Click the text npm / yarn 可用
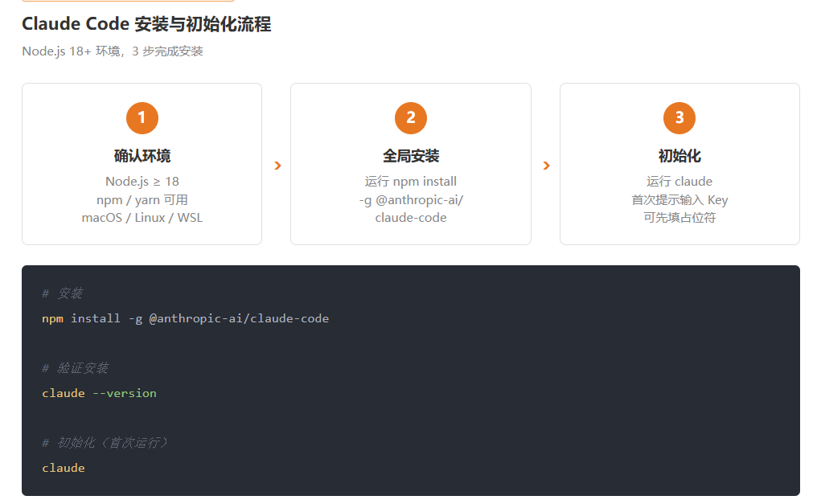 (x=142, y=200)
